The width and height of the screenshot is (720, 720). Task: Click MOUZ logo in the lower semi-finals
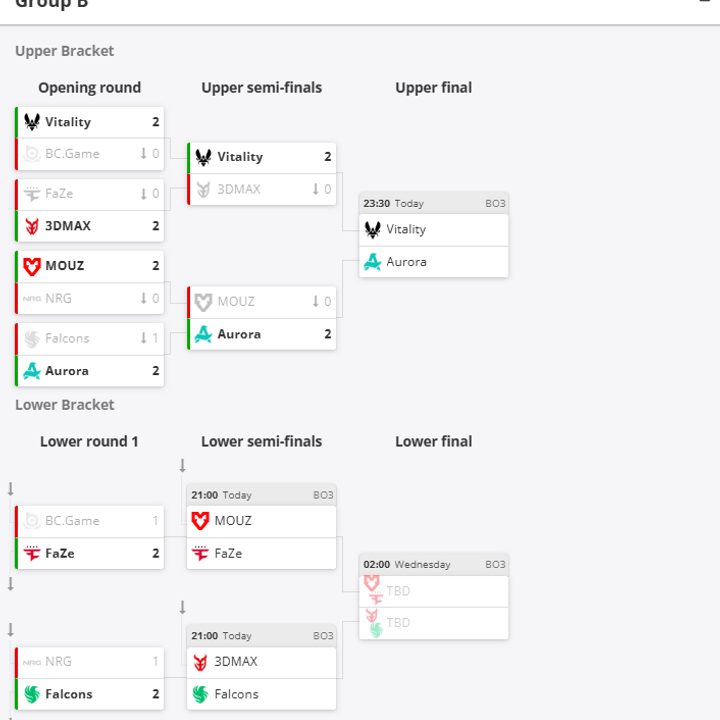point(201,521)
